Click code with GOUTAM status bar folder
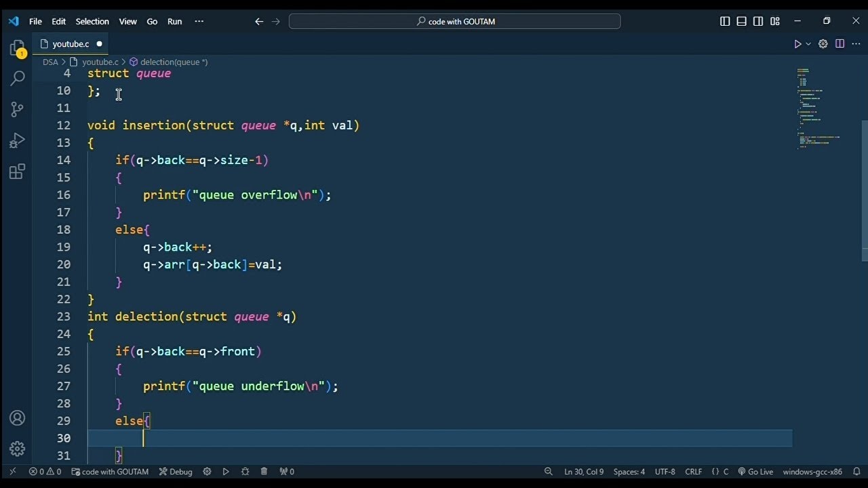This screenshot has width=868, height=488. pos(110,472)
